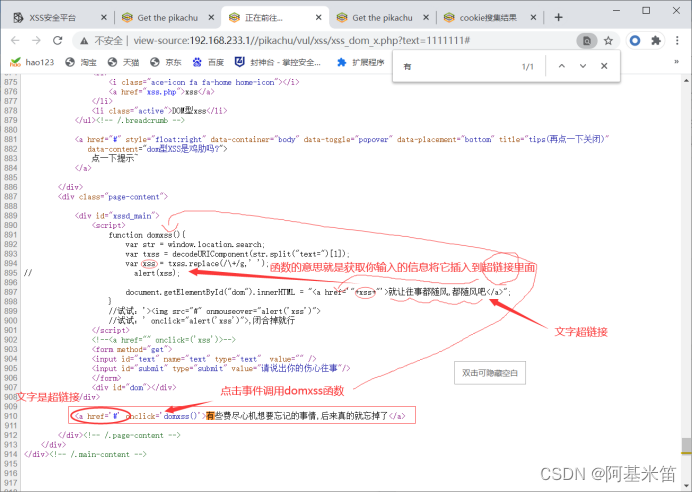Screen dimensions: 692x492
Task: Open a new browser tab
Action: [x=558, y=17]
